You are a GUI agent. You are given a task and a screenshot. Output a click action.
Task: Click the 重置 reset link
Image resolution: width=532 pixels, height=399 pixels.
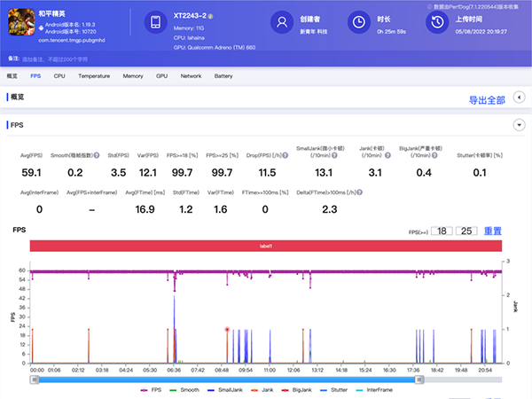tap(493, 231)
